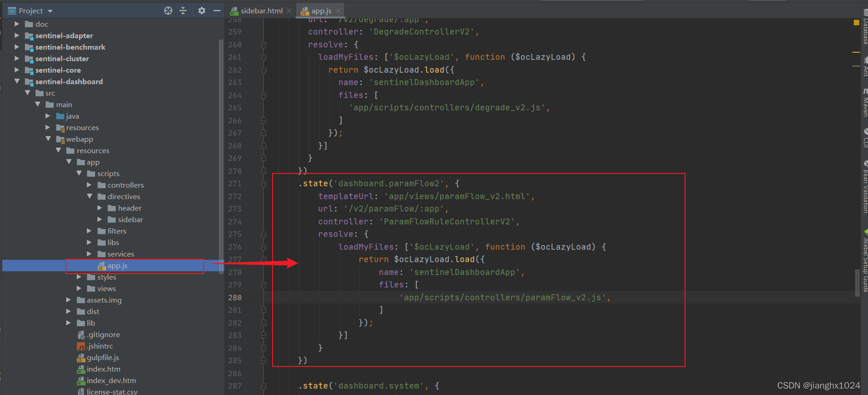The width and height of the screenshot is (868, 395).
Task: Click line number 280 in gutter
Action: pos(235,298)
